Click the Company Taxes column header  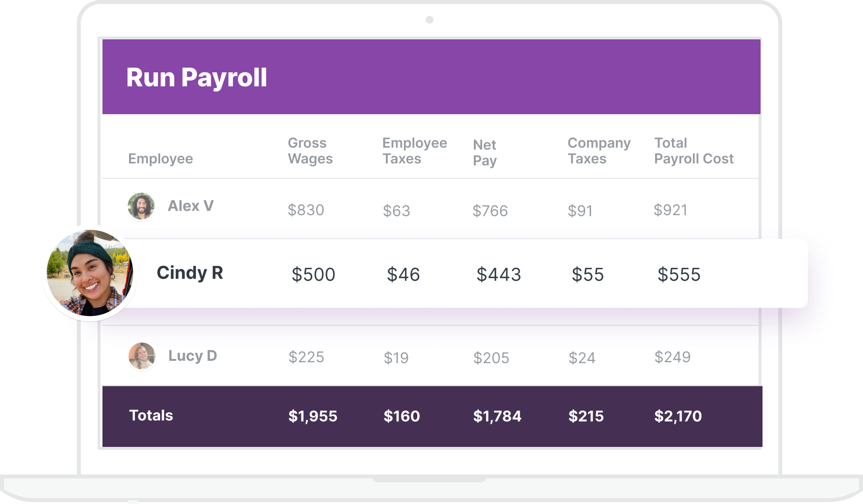pos(599,151)
